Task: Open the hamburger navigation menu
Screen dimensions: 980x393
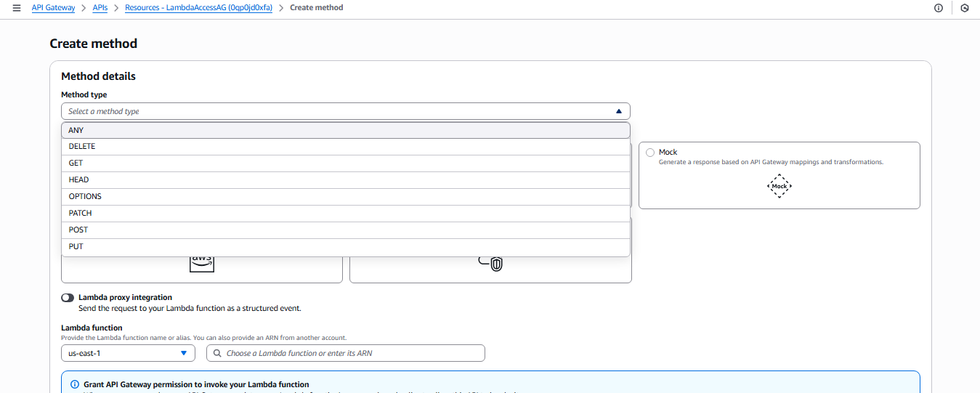Action: coord(16,8)
